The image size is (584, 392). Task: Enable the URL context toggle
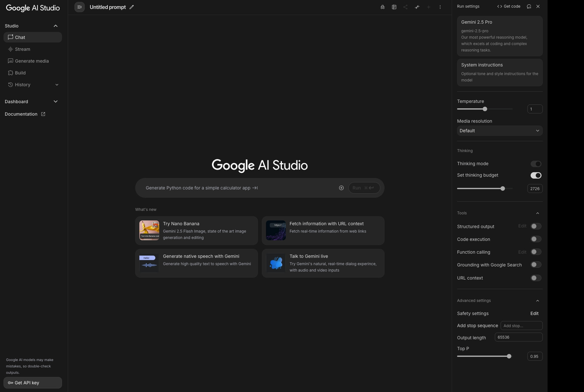[x=536, y=278]
